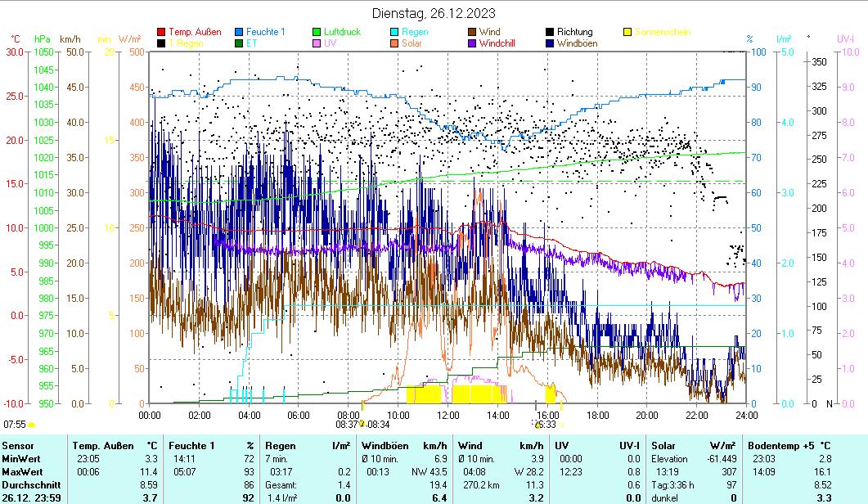Click the blue Feuchte 1 legend square

click(x=239, y=32)
